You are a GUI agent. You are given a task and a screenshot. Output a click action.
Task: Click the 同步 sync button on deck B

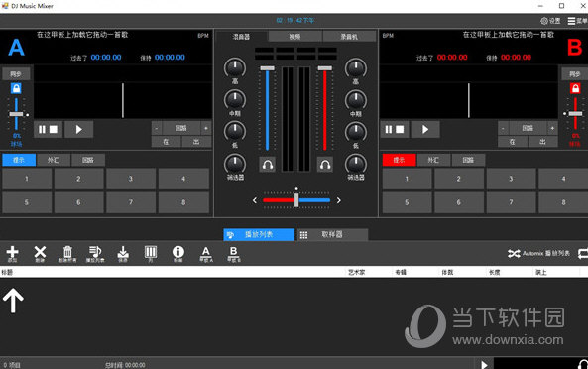574,73
